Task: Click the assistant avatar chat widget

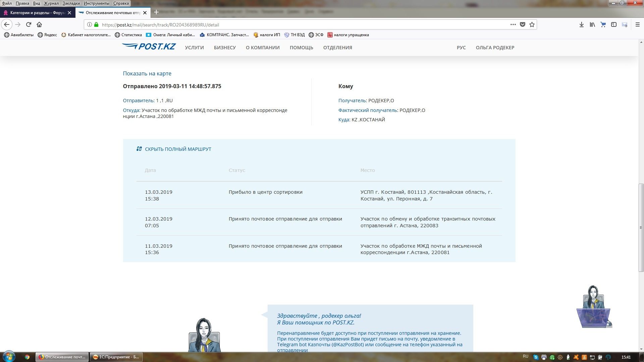Action: pyautogui.click(x=594, y=307)
